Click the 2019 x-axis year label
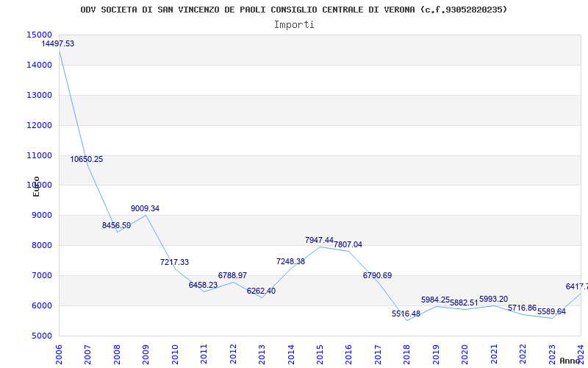The image size is (588, 368). [x=436, y=354]
